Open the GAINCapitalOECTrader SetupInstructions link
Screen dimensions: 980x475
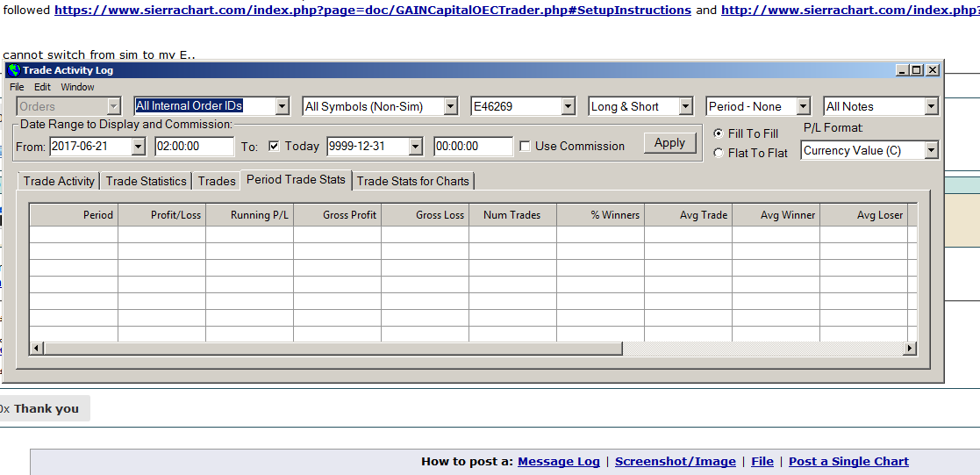coord(373,10)
